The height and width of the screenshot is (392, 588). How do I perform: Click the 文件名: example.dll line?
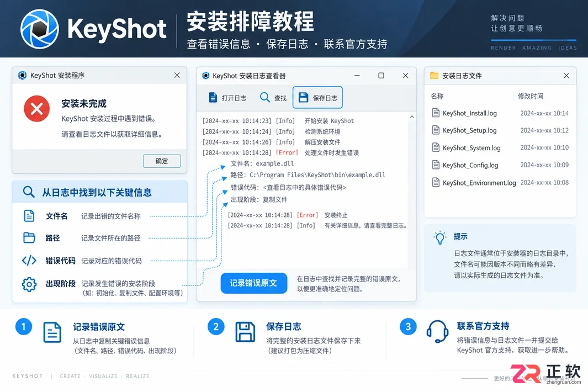(x=262, y=163)
